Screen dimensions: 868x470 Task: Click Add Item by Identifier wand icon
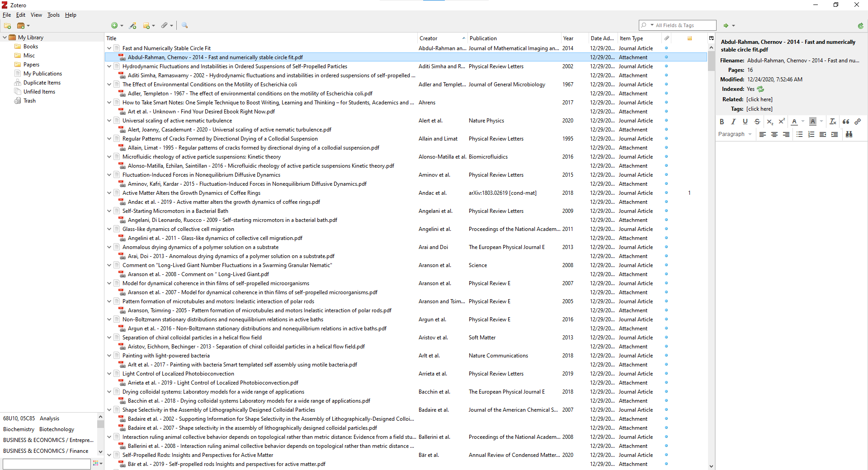[x=132, y=26]
